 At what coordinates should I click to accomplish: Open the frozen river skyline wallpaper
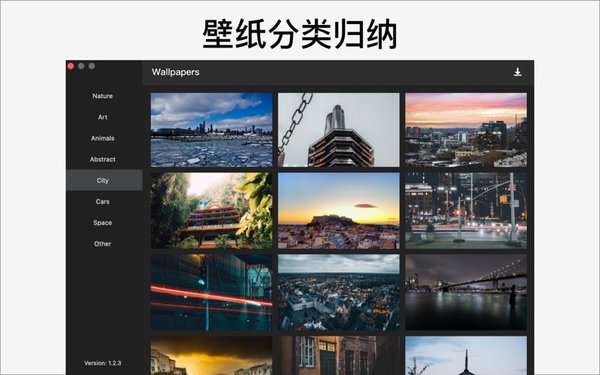point(211,130)
